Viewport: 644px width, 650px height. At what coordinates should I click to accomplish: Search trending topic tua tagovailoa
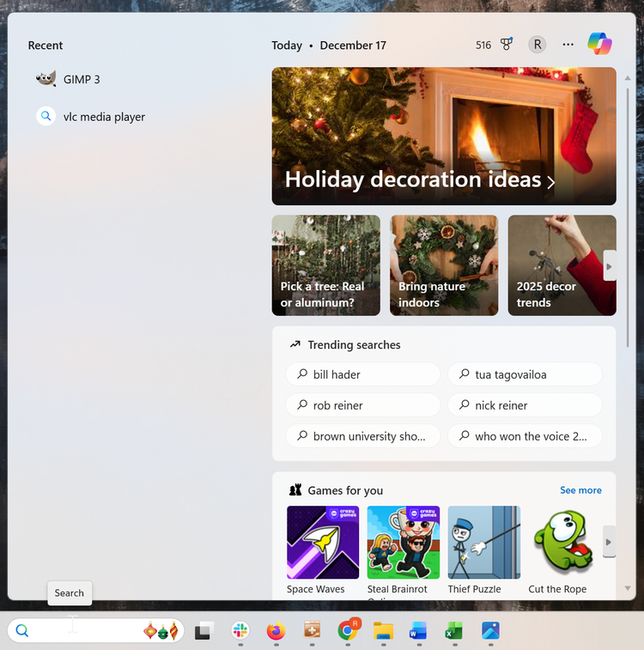(525, 374)
